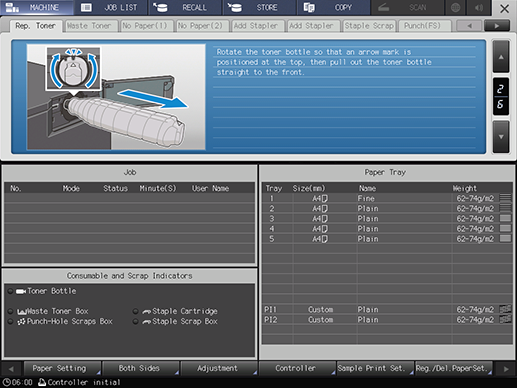The width and height of the screenshot is (517, 388).
Task: Open the STORE tab
Action: coord(259,7)
